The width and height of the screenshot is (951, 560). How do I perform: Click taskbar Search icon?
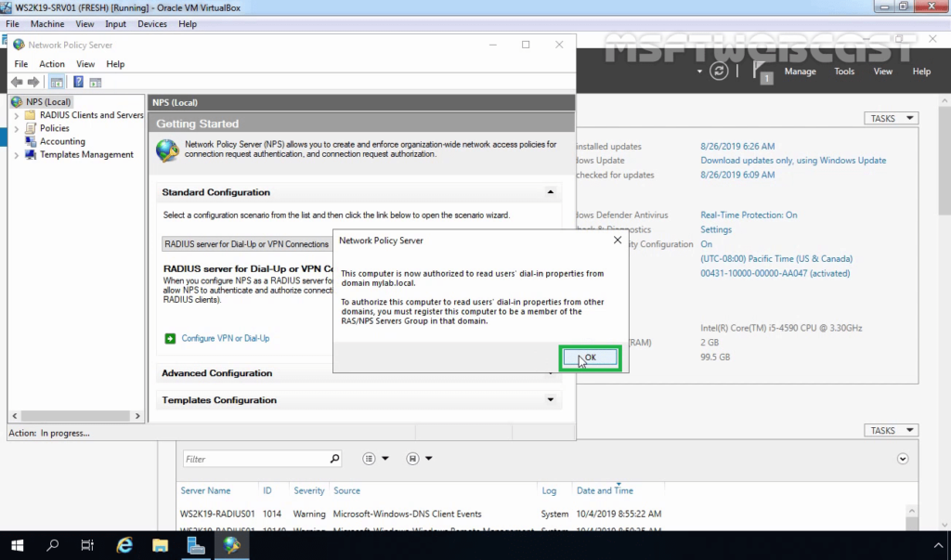click(53, 545)
